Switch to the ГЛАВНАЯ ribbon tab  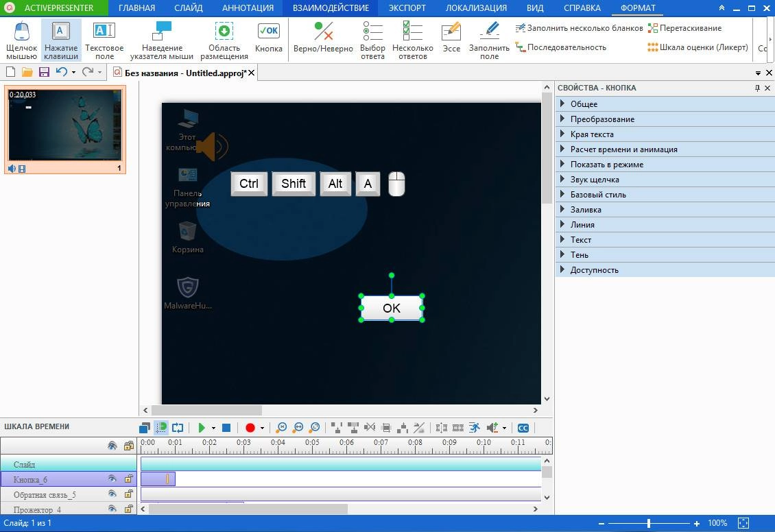pyautogui.click(x=137, y=8)
